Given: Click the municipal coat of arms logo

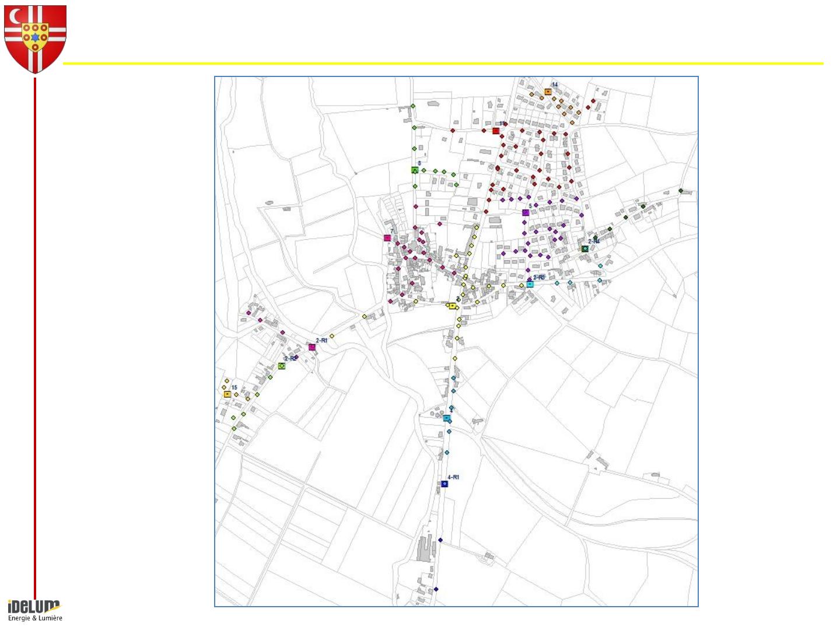Looking at the screenshot, I should 35,38.
